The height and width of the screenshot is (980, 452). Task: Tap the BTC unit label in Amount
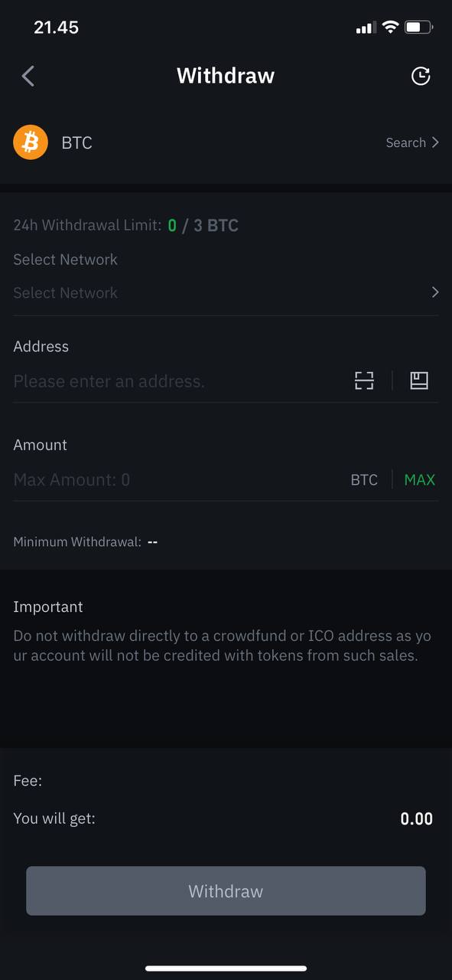(x=364, y=479)
